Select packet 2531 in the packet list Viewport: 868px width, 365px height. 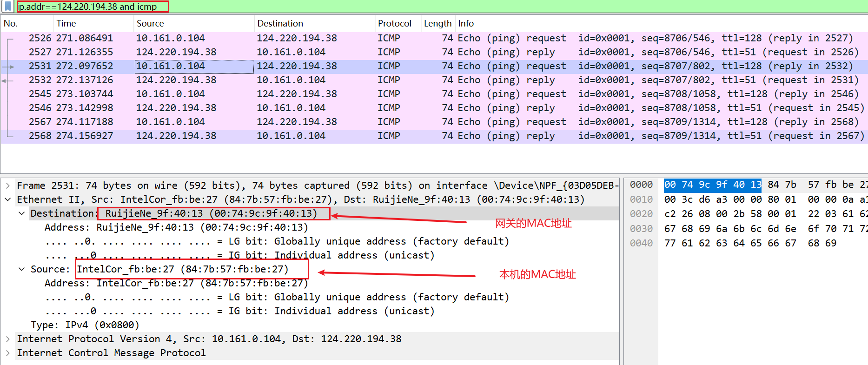click(x=434, y=66)
